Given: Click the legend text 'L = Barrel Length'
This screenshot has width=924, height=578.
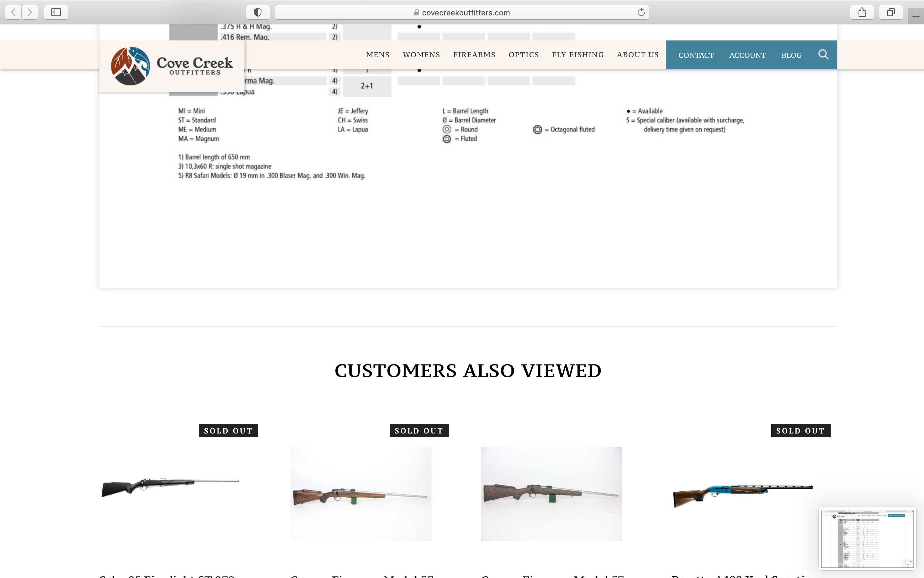Looking at the screenshot, I should [x=465, y=111].
